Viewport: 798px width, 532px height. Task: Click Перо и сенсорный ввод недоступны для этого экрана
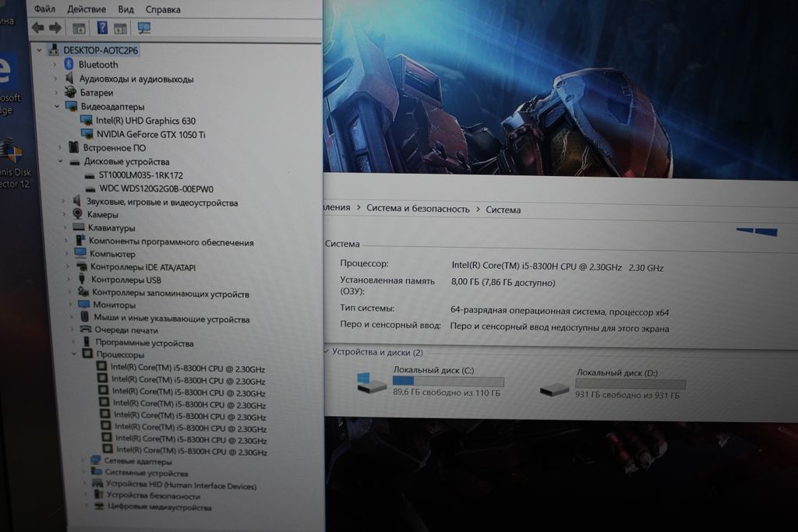pos(560,328)
